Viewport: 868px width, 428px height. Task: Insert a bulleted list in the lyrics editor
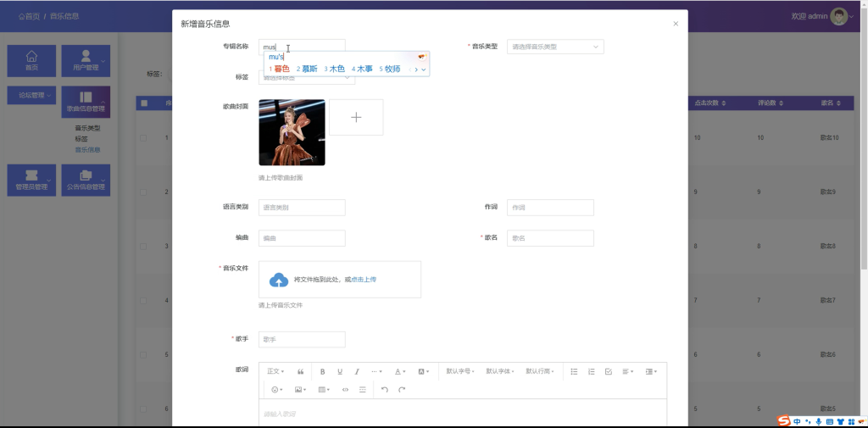(x=574, y=371)
